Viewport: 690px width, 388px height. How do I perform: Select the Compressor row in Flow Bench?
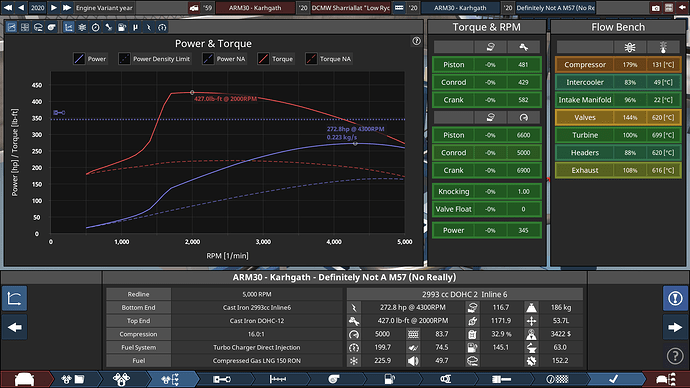tap(618, 65)
